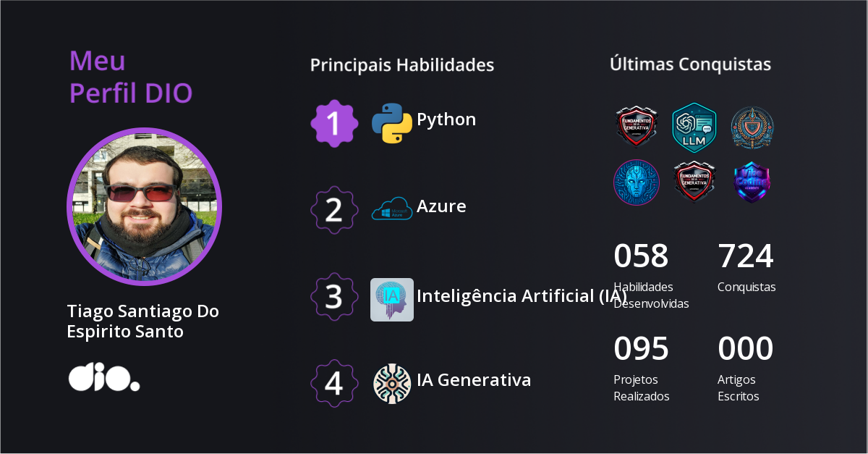Click the DIO logo

tap(103, 377)
